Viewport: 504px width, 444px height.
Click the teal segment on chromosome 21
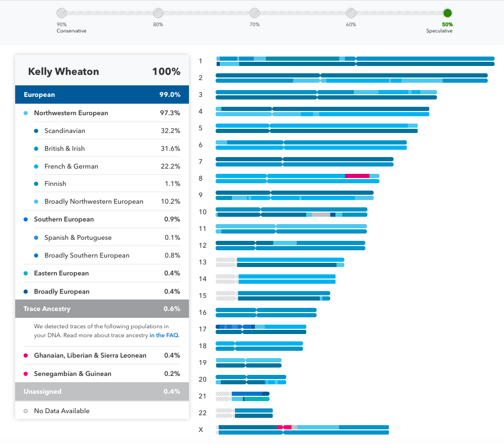(256, 399)
